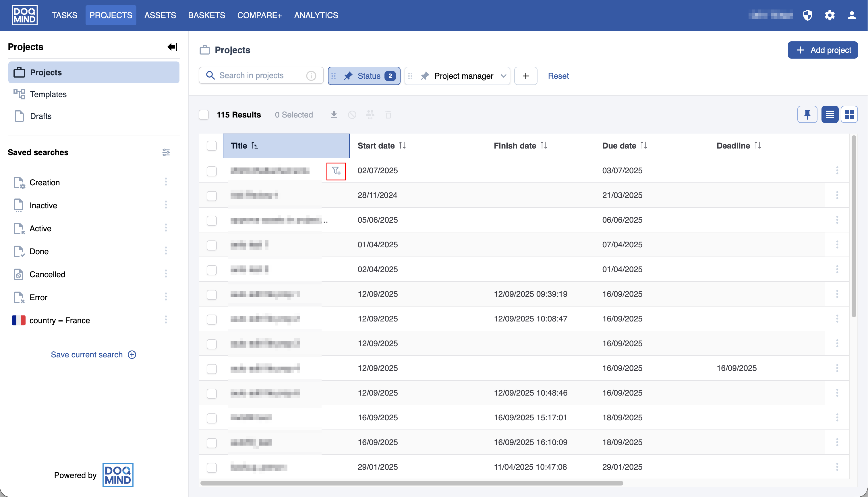The width and height of the screenshot is (868, 497).
Task: Click the Add project button
Action: 822,50
